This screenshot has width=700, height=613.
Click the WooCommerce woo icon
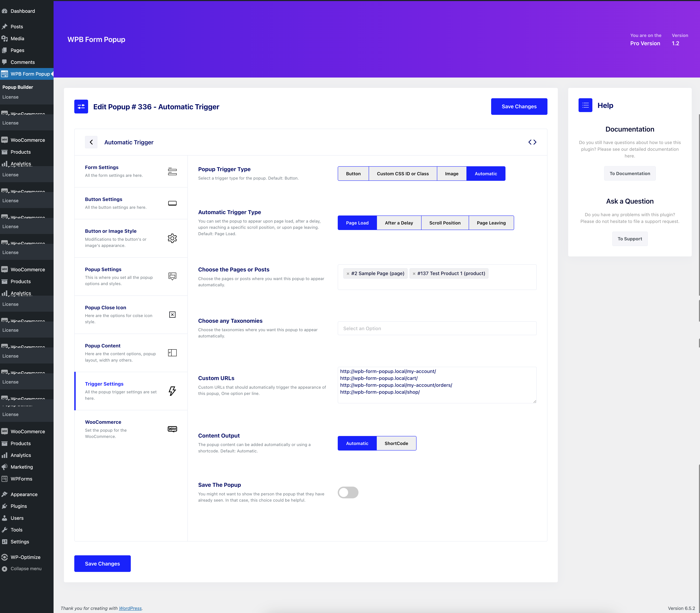[172, 429]
